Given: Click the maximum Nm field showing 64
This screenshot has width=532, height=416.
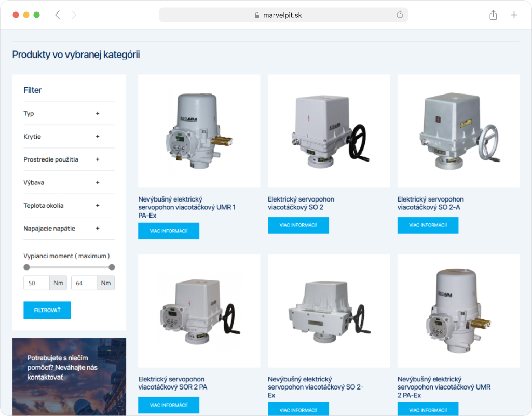Looking at the screenshot, I should [x=84, y=283].
